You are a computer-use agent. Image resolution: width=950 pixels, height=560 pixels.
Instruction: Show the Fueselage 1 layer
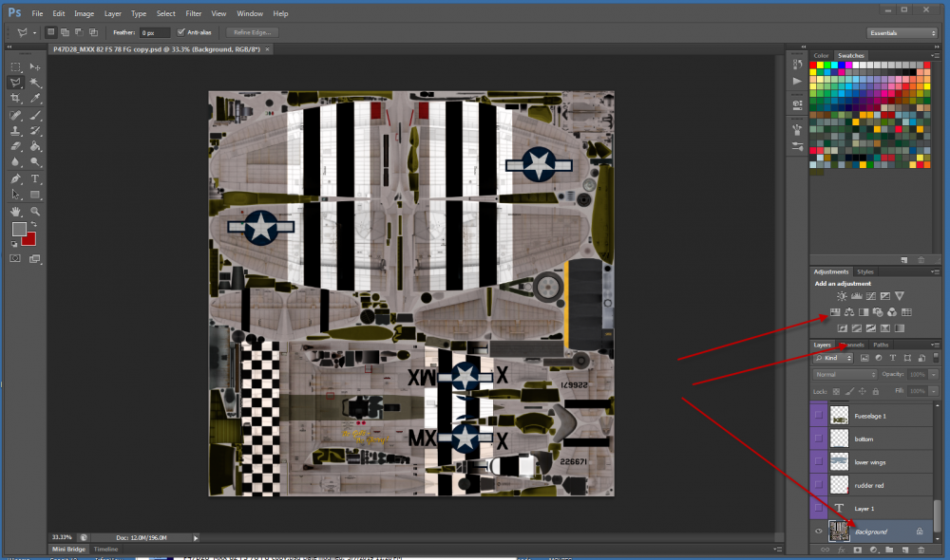click(x=818, y=416)
